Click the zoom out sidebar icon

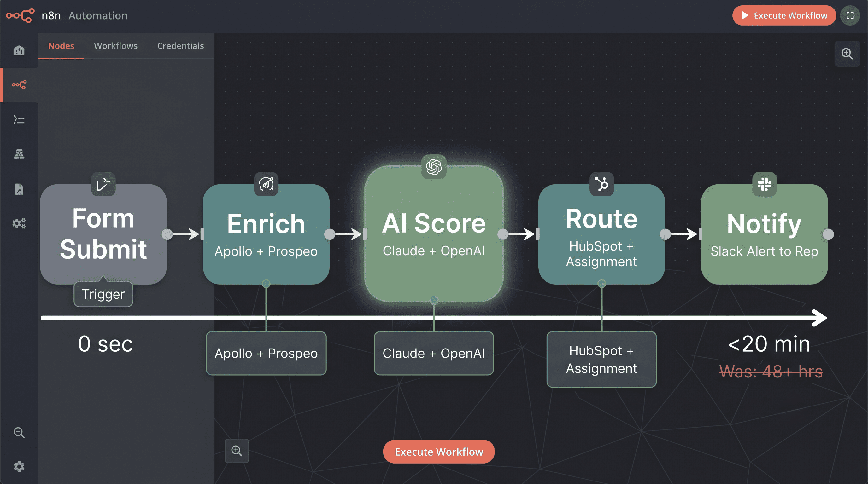(x=19, y=433)
